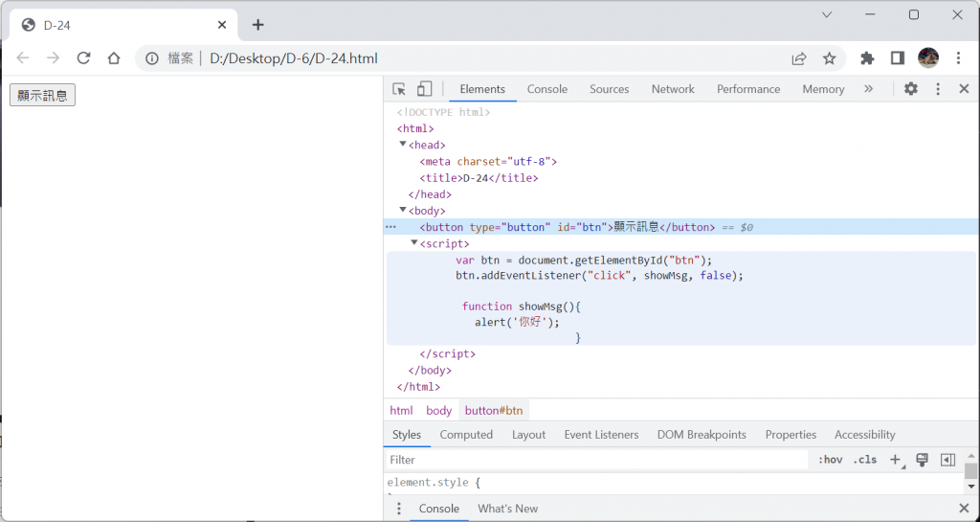Collapse the body element node

(x=403, y=210)
